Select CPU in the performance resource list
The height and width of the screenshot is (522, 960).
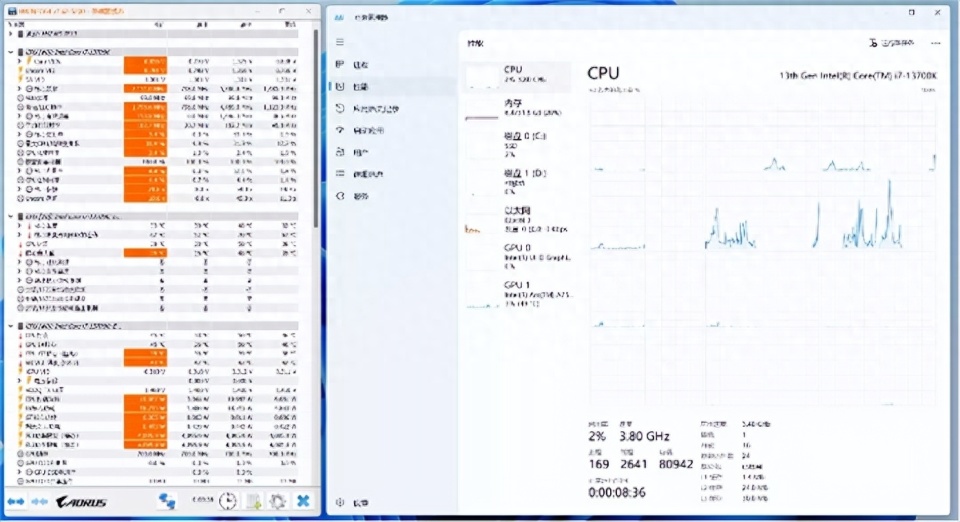click(518, 75)
